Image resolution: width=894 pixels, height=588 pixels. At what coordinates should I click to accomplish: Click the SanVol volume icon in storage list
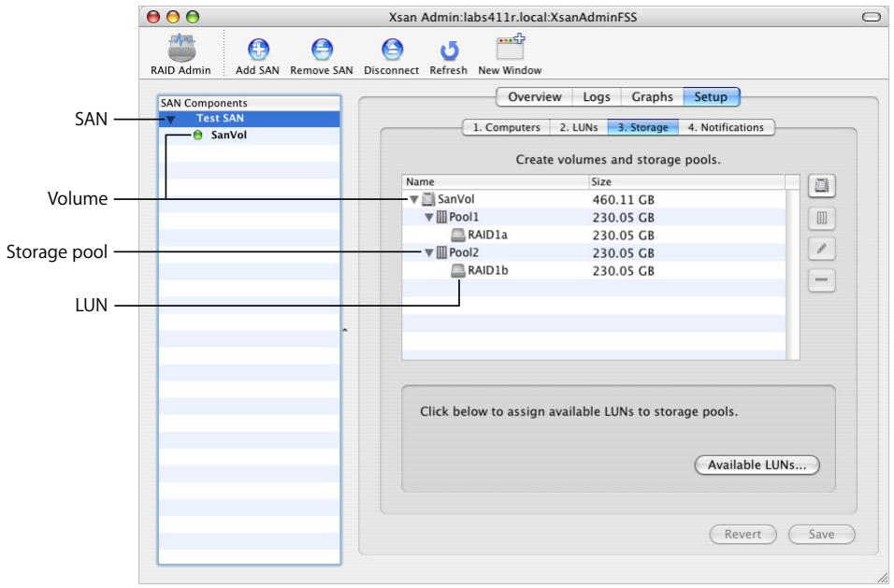pos(428,199)
